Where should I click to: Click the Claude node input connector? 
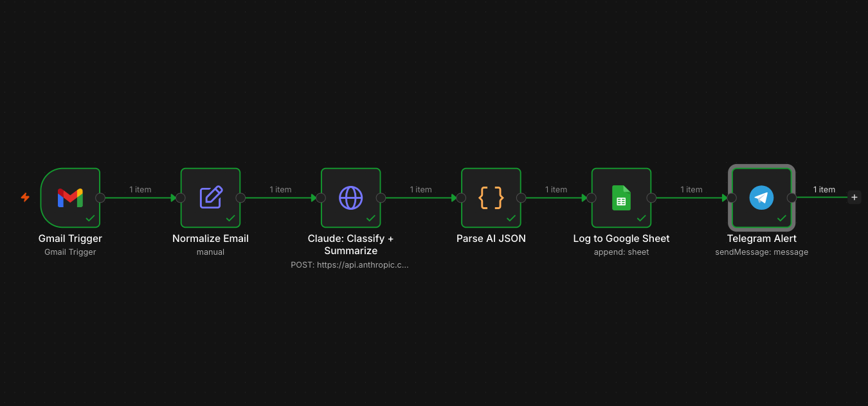pyautogui.click(x=321, y=198)
